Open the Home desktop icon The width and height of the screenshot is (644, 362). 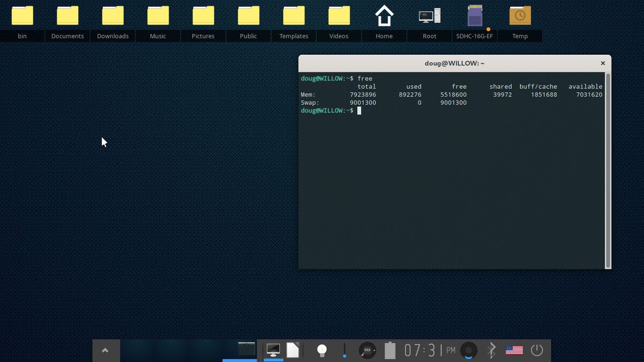click(384, 16)
